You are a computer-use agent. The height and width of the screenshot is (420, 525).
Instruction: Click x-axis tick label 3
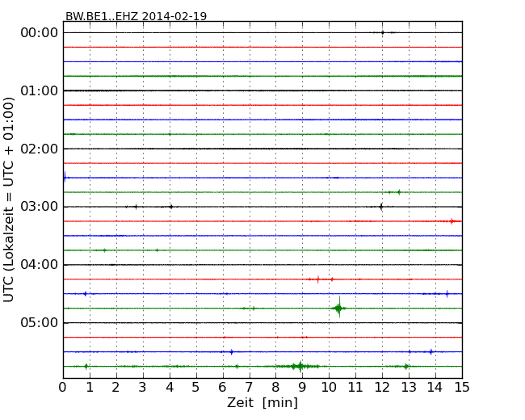(x=143, y=388)
